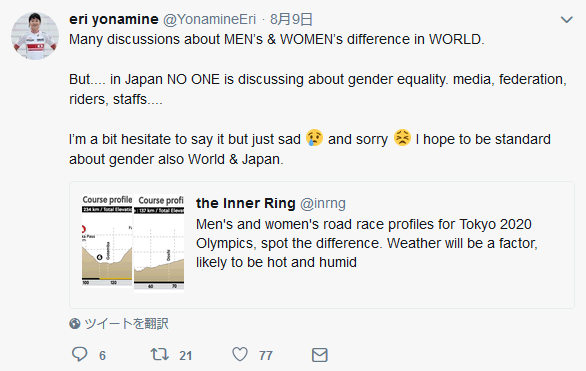Click the reply speech bubble icon
The height and width of the screenshot is (371, 586).
tap(79, 354)
